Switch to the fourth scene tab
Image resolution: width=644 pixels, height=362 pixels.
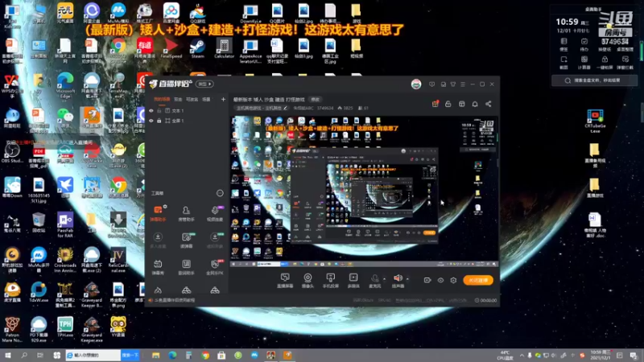[206, 99]
